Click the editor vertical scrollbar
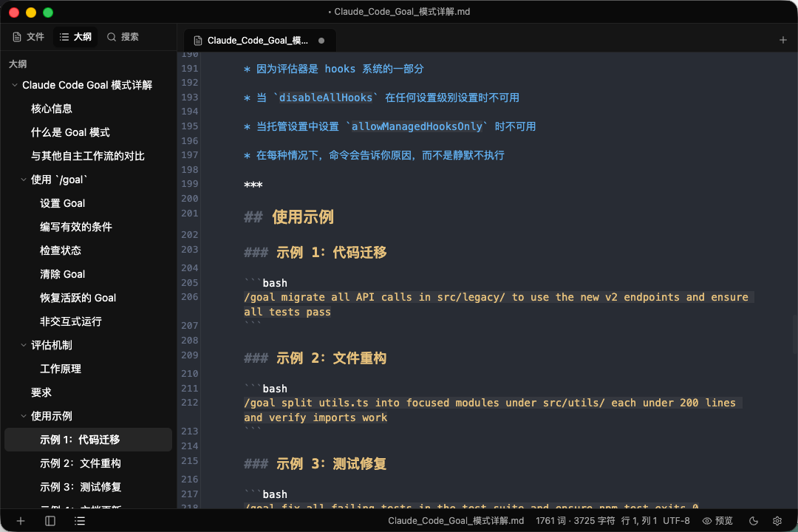The image size is (798, 532). click(x=794, y=333)
